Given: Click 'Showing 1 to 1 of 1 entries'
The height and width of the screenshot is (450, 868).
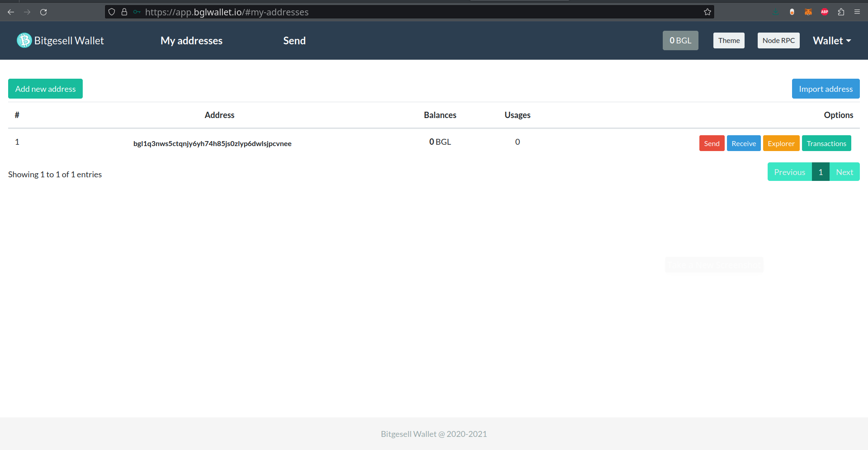Looking at the screenshot, I should 55,174.
